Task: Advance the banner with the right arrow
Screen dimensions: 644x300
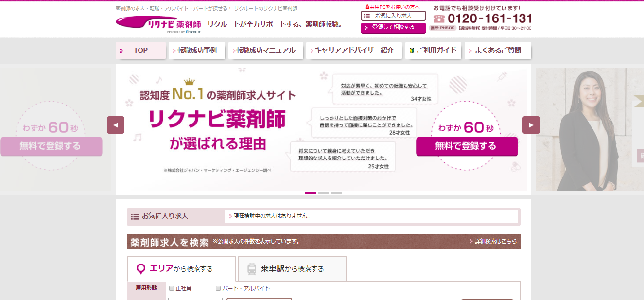Action: (531, 125)
